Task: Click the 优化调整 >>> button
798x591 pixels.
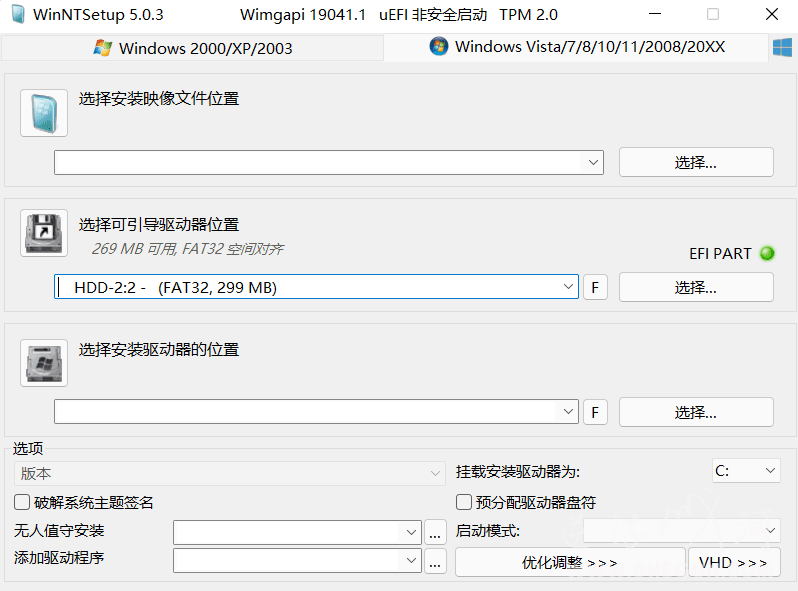Action: click(570, 562)
